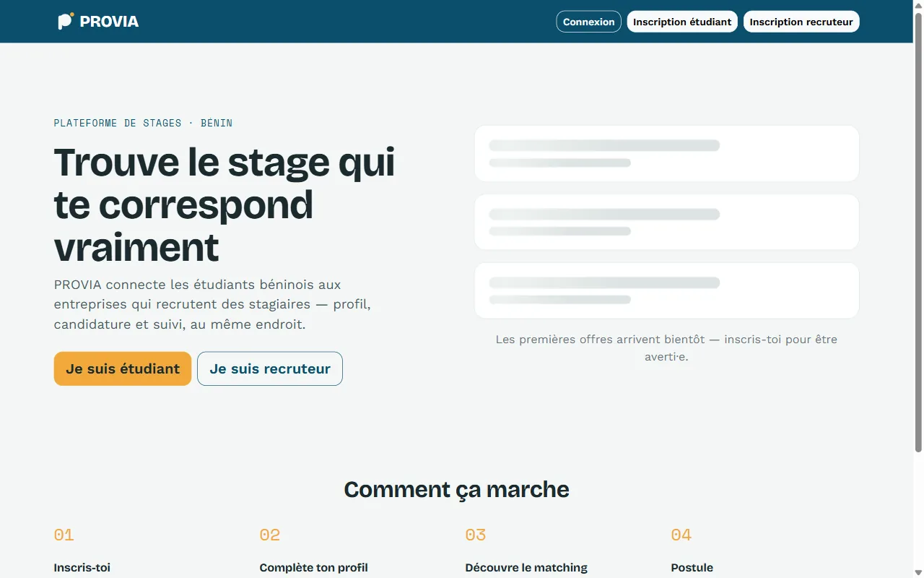
Task: Click the second placeholder offer card
Action: click(x=666, y=222)
